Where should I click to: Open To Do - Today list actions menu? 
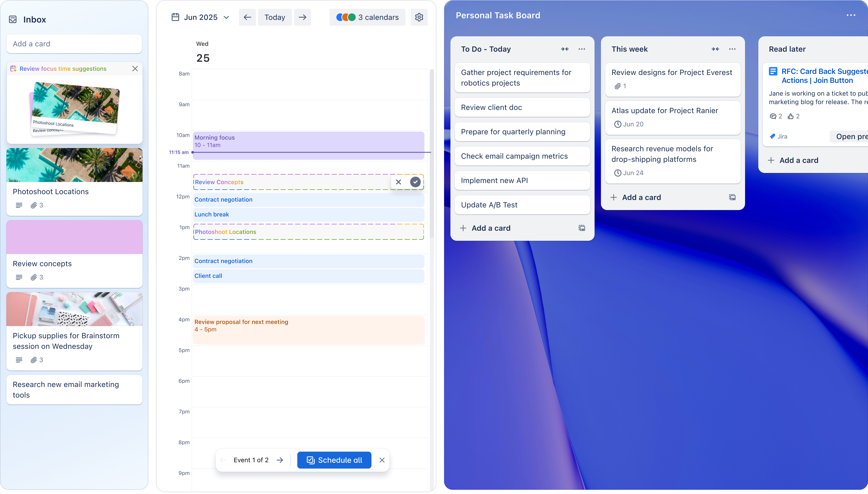(582, 49)
